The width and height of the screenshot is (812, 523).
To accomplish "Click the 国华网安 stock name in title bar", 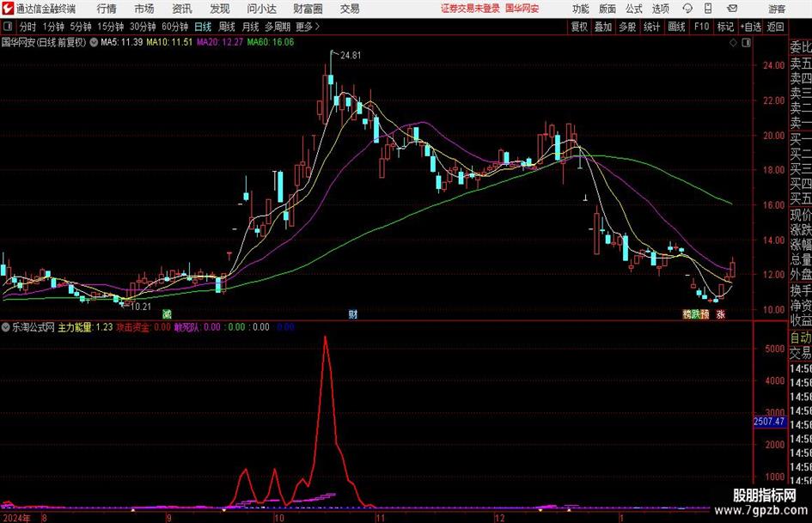I will 522,9.
